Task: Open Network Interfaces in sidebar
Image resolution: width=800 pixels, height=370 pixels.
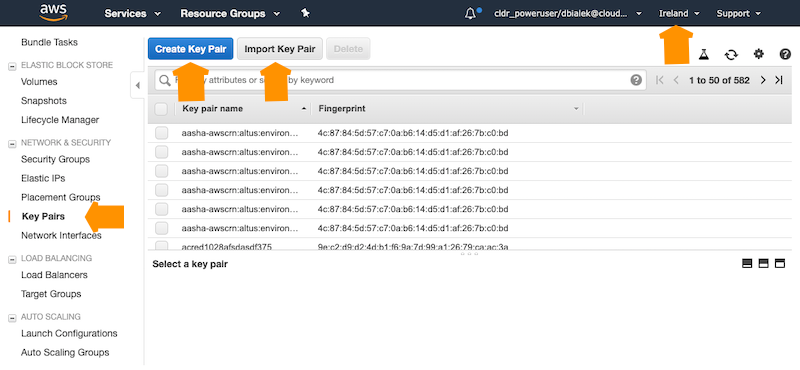Action: [x=61, y=236]
